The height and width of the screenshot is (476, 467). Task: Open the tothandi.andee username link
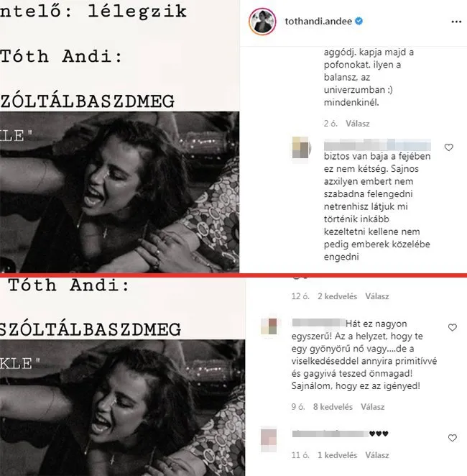click(x=318, y=22)
